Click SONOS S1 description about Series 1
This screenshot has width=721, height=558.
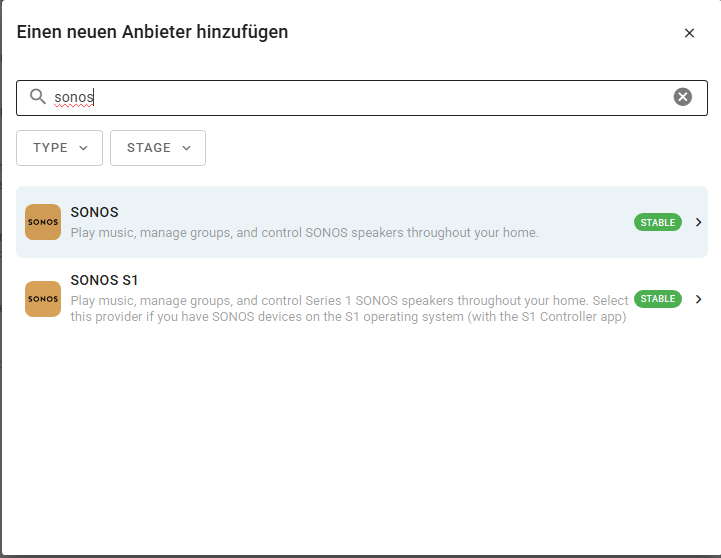tap(349, 308)
